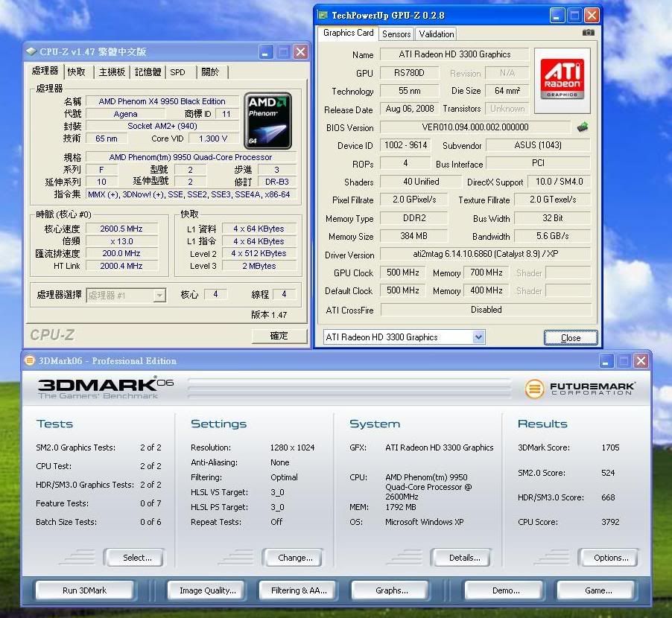Screen dimensions: 672x618
Task: Click the Subvendor ASUS (1043) field
Action: point(537,145)
